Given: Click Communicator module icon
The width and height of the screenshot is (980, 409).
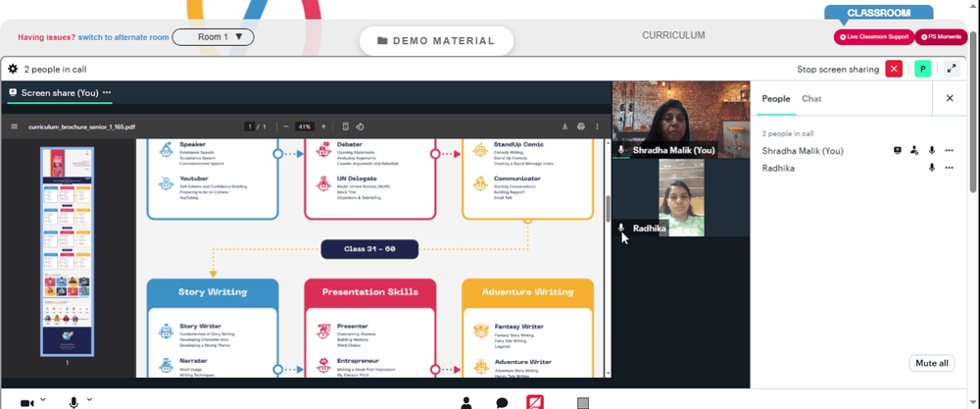Looking at the screenshot, I should (480, 183).
